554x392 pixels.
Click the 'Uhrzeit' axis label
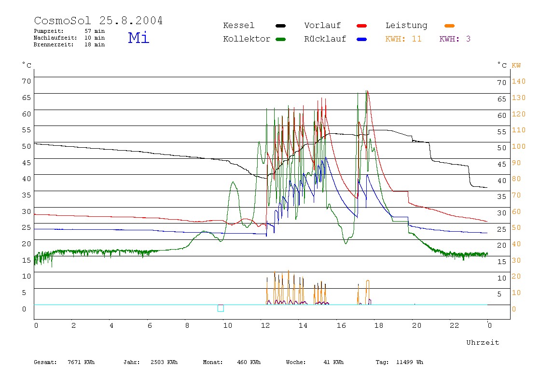coord(483,342)
